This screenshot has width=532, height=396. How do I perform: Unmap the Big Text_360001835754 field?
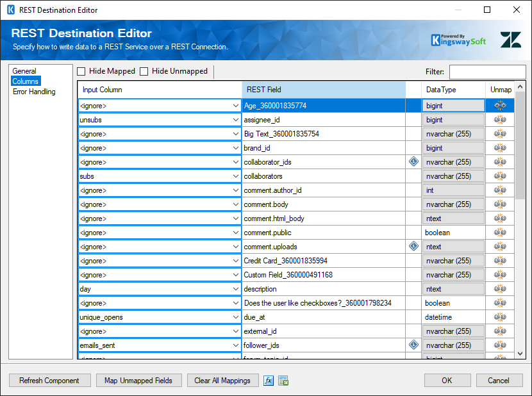500,134
